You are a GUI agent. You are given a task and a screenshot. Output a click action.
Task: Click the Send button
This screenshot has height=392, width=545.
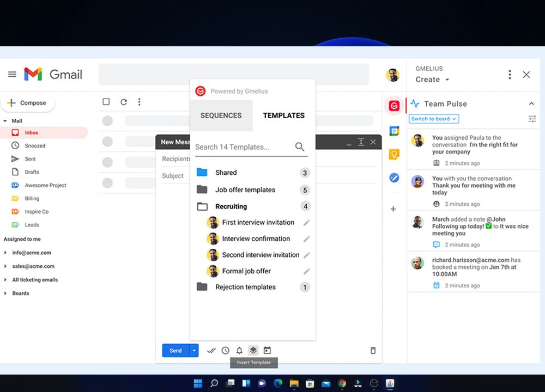(175, 351)
